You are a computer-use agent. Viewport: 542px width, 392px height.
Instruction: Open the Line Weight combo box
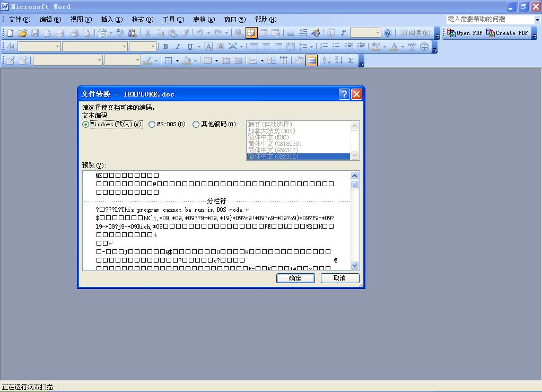123,60
